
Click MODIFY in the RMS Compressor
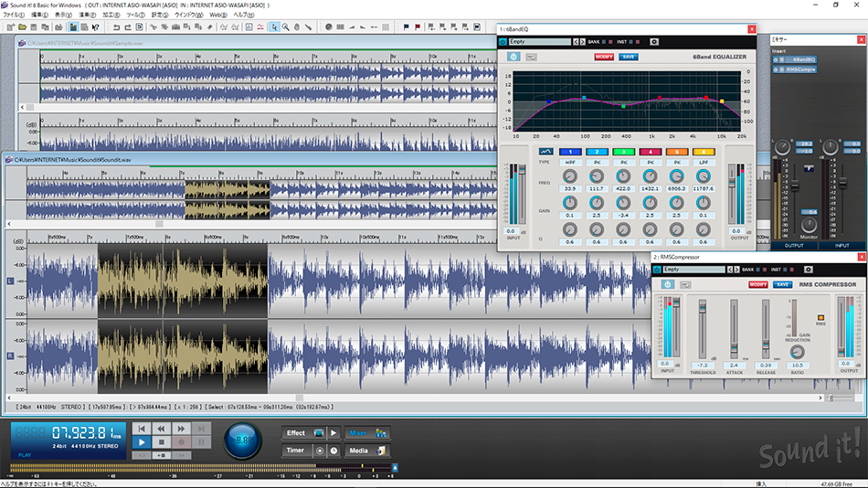pyautogui.click(x=757, y=284)
